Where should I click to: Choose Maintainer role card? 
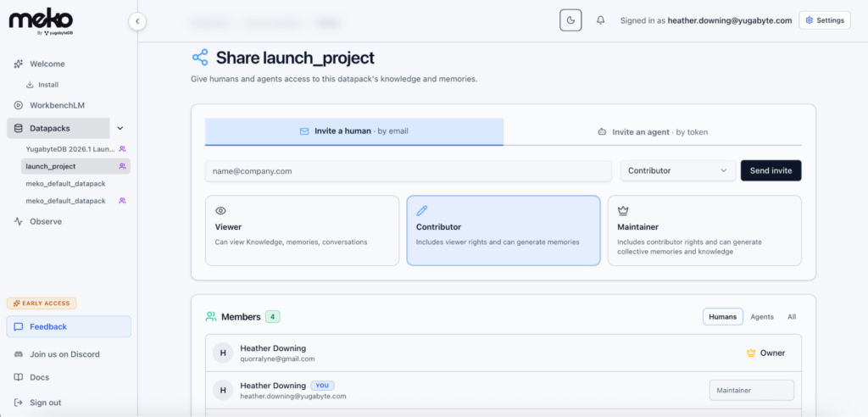coord(704,231)
